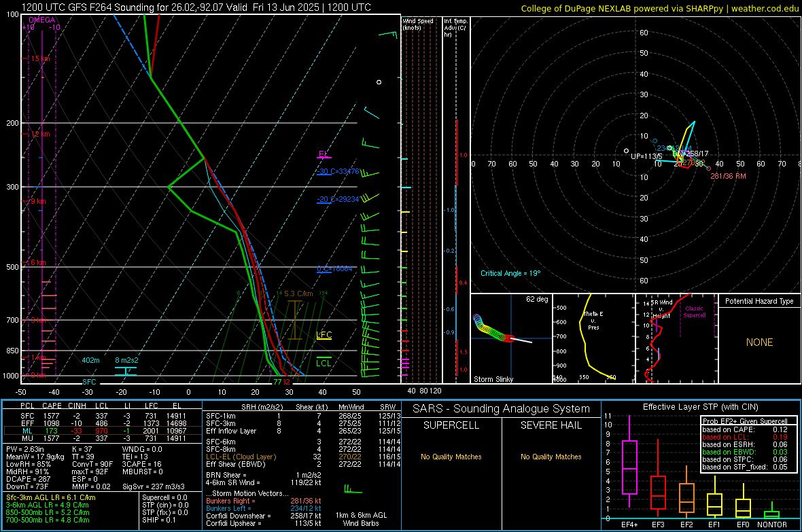Click the 'PW = 2.63in' value
The height and width of the screenshot is (532, 802).
click(x=25, y=449)
